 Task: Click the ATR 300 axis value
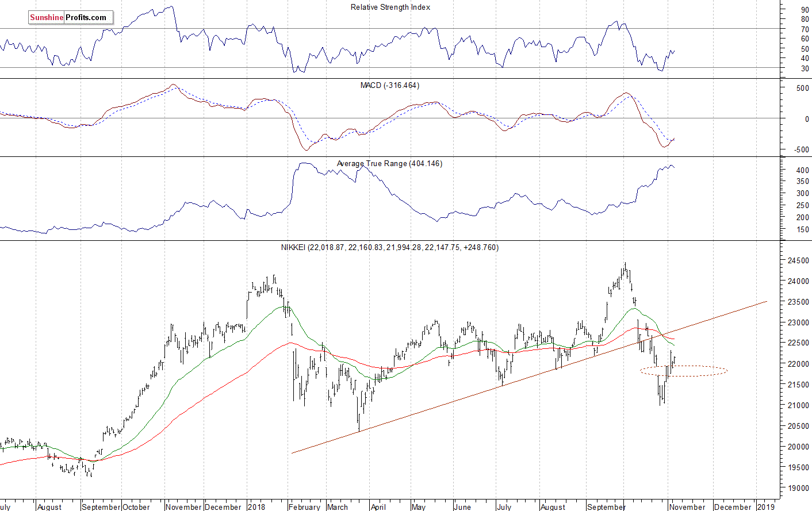pos(802,194)
